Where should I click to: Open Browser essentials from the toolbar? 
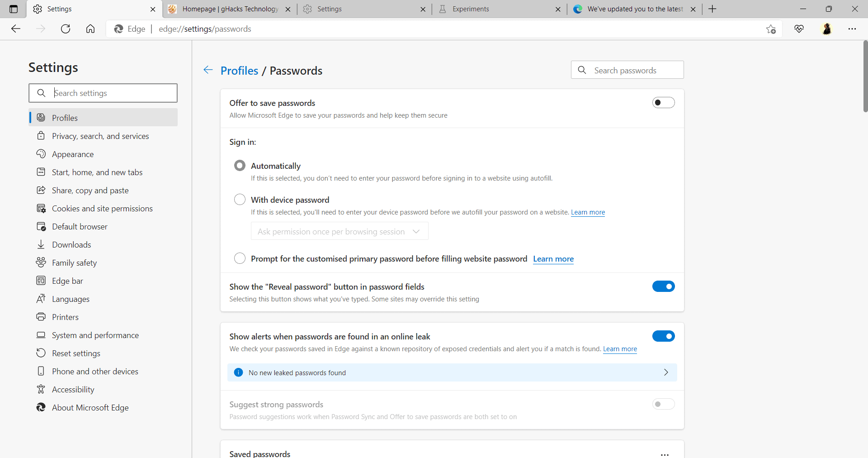point(799,29)
